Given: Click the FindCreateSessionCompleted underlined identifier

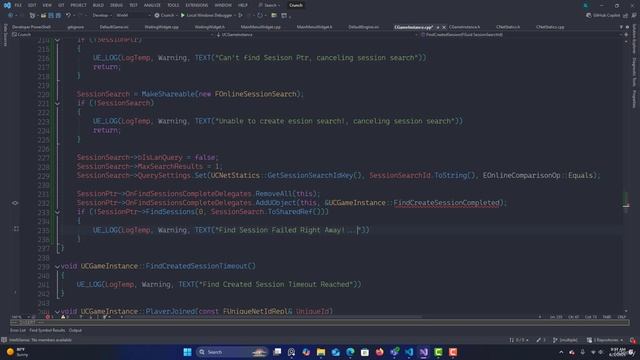Looking at the screenshot, I should pyautogui.click(x=447, y=203).
